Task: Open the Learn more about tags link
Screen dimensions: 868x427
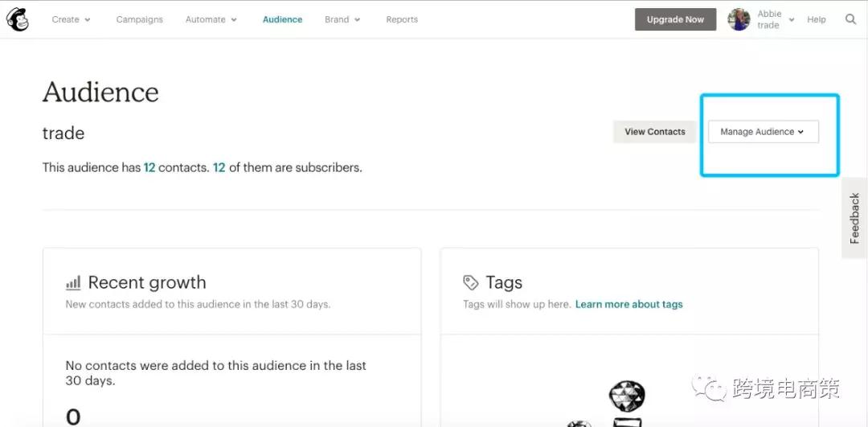Action: click(x=628, y=304)
